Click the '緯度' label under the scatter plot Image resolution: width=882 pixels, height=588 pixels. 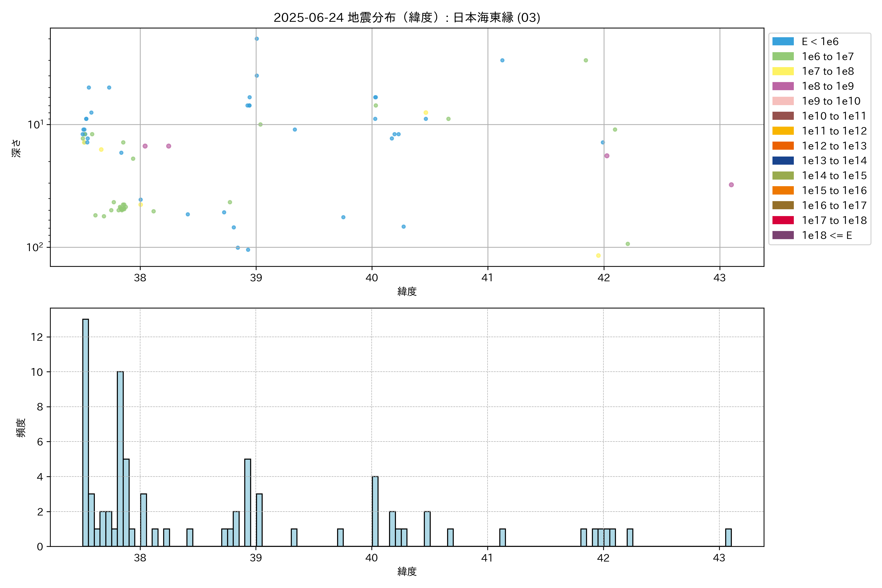(x=407, y=291)
